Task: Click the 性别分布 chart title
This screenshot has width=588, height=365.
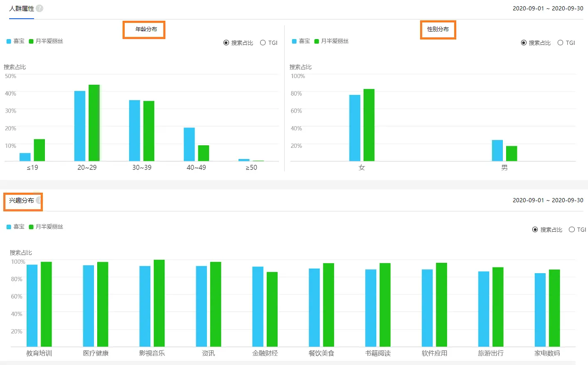Action: click(x=438, y=29)
